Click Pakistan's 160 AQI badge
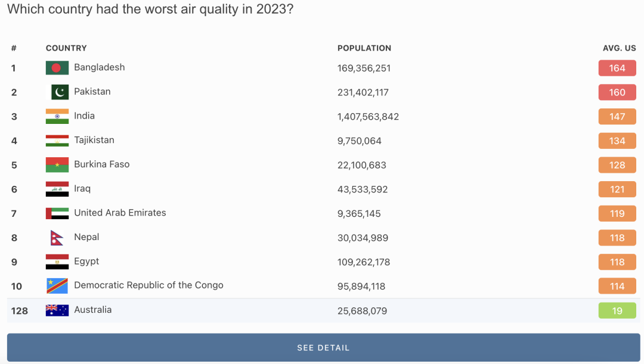 tap(617, 92)
